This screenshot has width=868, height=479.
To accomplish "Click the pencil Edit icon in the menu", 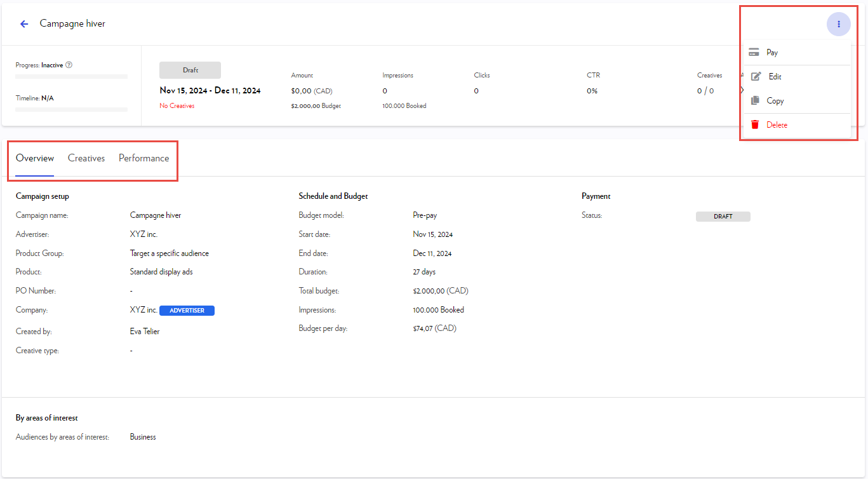I will [x=756, y=77].
